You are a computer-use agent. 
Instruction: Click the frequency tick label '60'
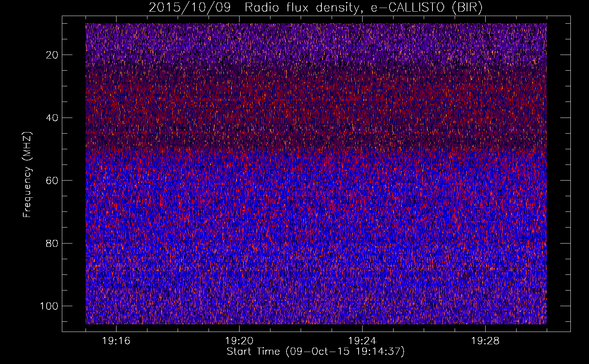(x=52, y=181)
